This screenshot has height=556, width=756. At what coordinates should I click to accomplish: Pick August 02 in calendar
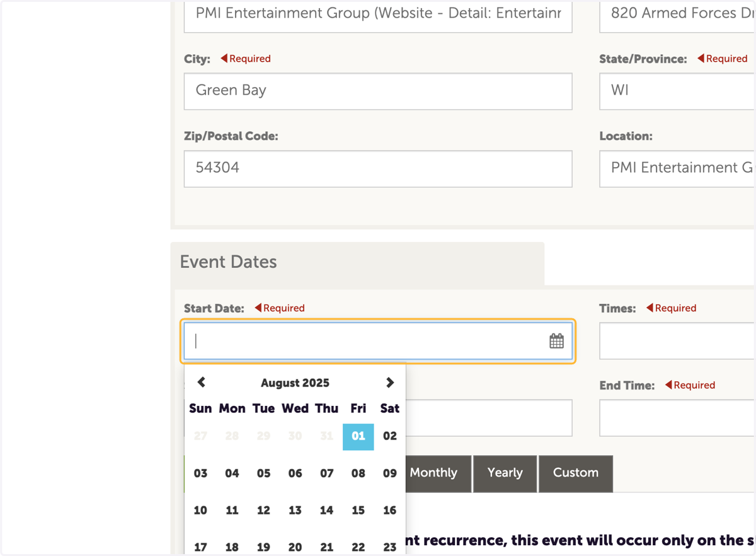tap(390, 436)
